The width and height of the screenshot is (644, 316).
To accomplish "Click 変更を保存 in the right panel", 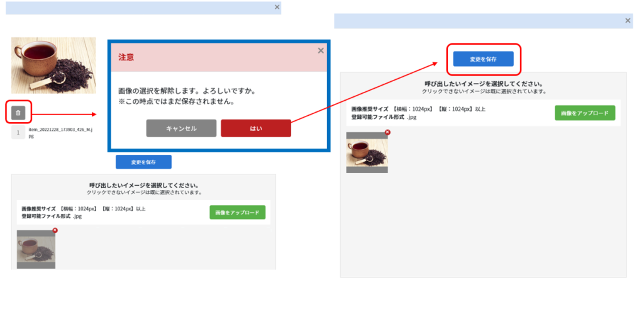I will click(x=484, y=59).
